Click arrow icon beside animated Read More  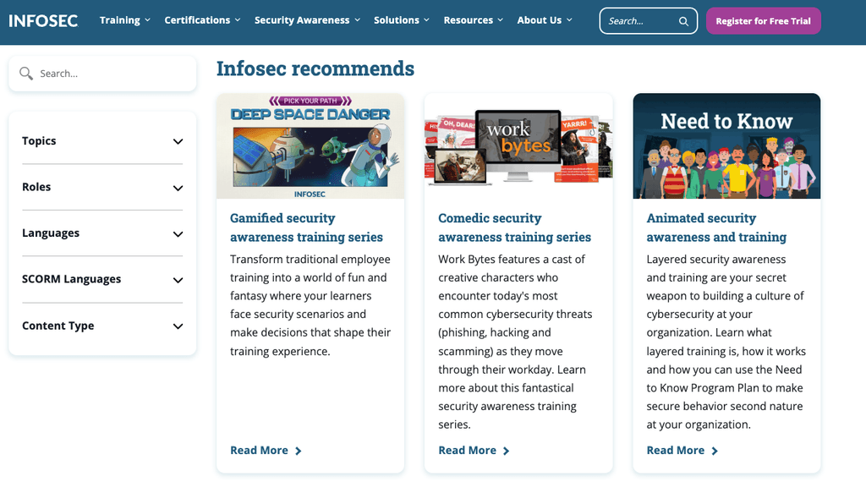pos(715,451)
